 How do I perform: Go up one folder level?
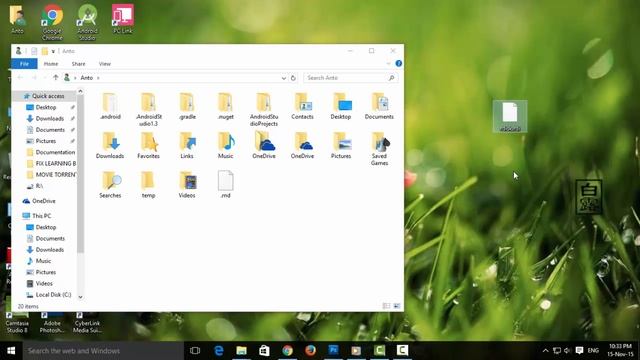[56, 78]
